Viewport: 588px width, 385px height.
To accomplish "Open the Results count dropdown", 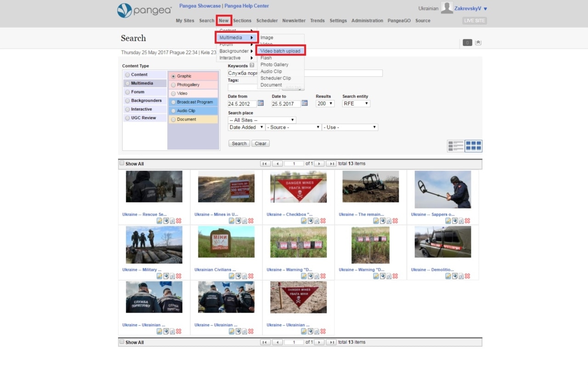I will pyautogui.click(x=325, y=103).
